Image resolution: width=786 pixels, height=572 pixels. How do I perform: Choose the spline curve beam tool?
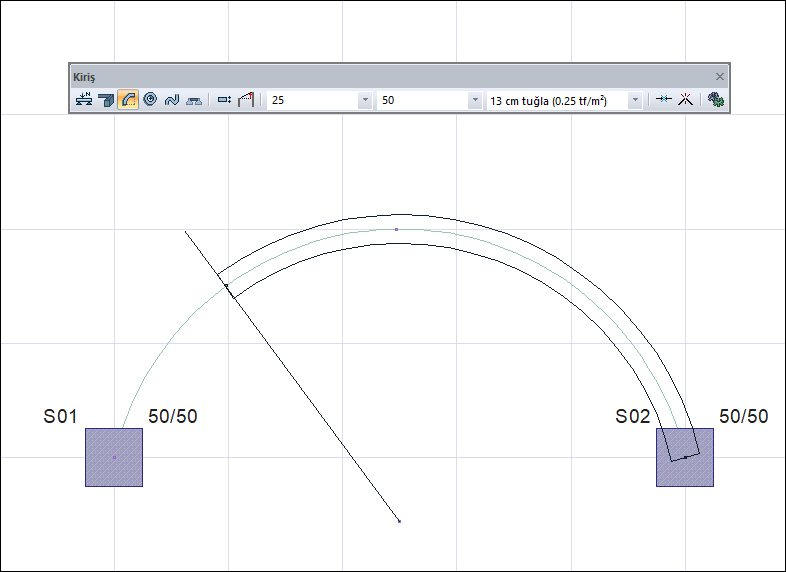pos(172,100)
